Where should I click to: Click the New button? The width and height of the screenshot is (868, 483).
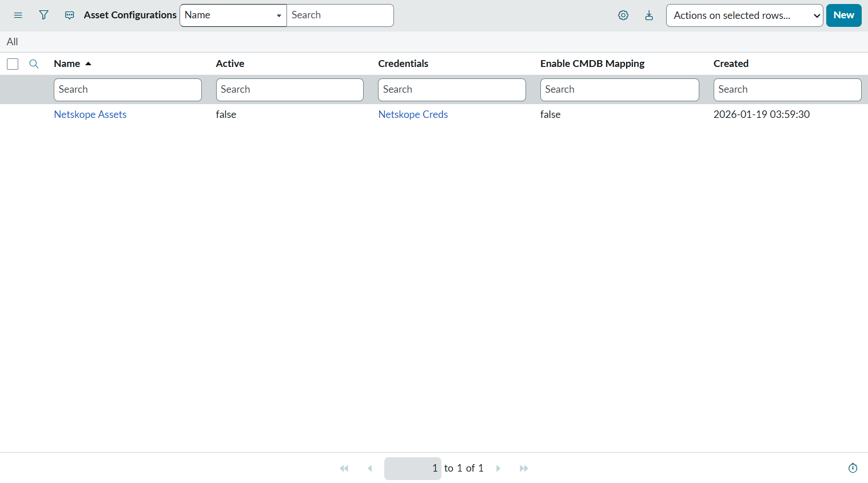[x=843, y=15]
